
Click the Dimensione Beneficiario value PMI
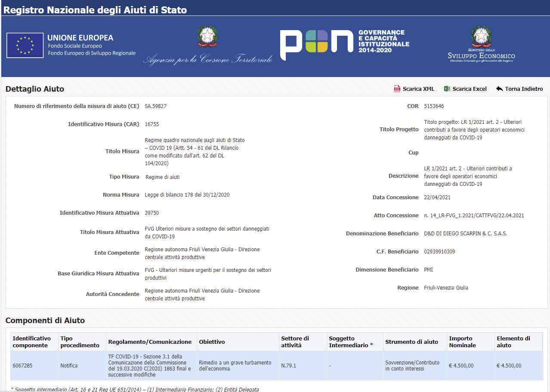point(429,270)
